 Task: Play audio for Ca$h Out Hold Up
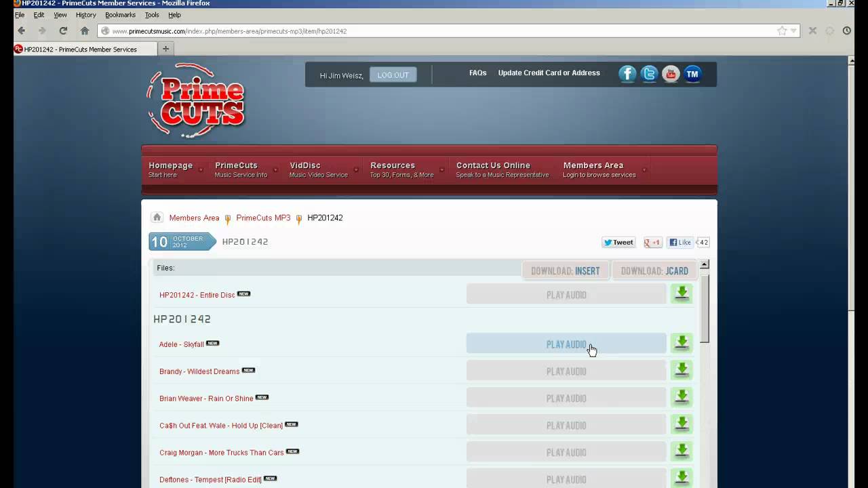coord(566,425)
